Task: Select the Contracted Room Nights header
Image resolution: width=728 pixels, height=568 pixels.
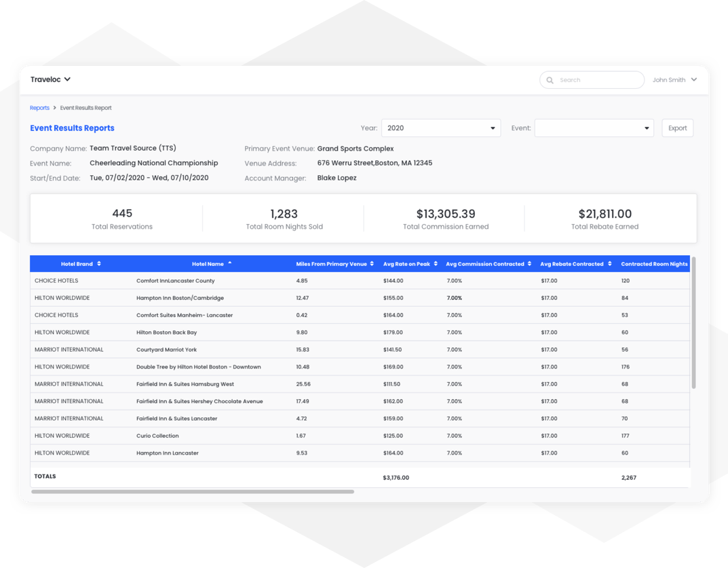Action: (x=654, y=264)
